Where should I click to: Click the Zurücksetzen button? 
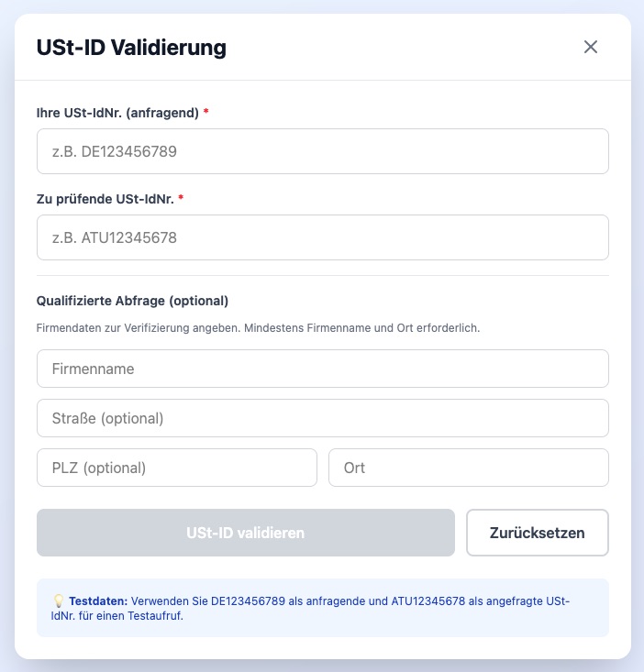[x=537, y=533]
